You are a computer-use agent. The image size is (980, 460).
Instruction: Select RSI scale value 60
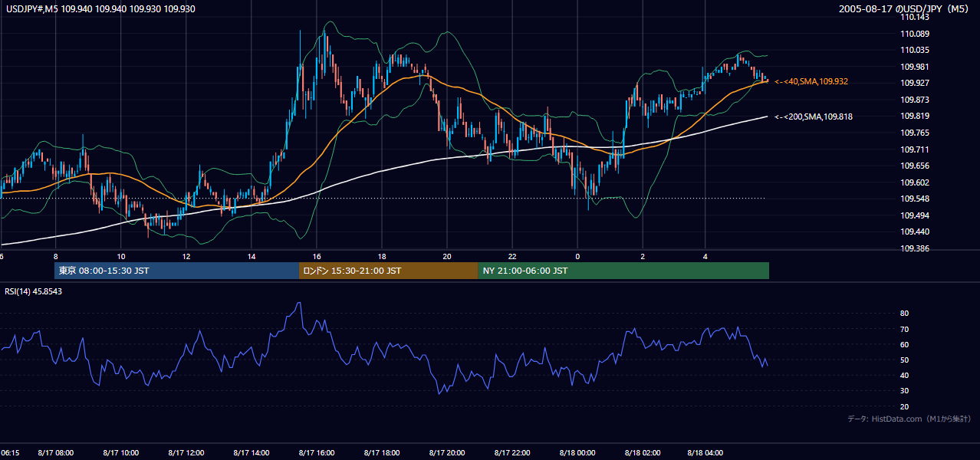[x=904, y=344]
